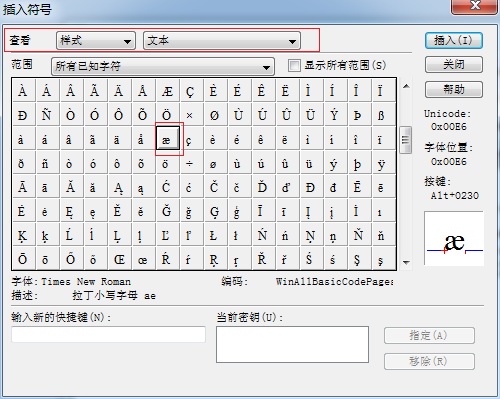The width and height of the screenshot is (500, 399).
Task: Select the Ç capital cedilla cell
Action: point(192,91)
